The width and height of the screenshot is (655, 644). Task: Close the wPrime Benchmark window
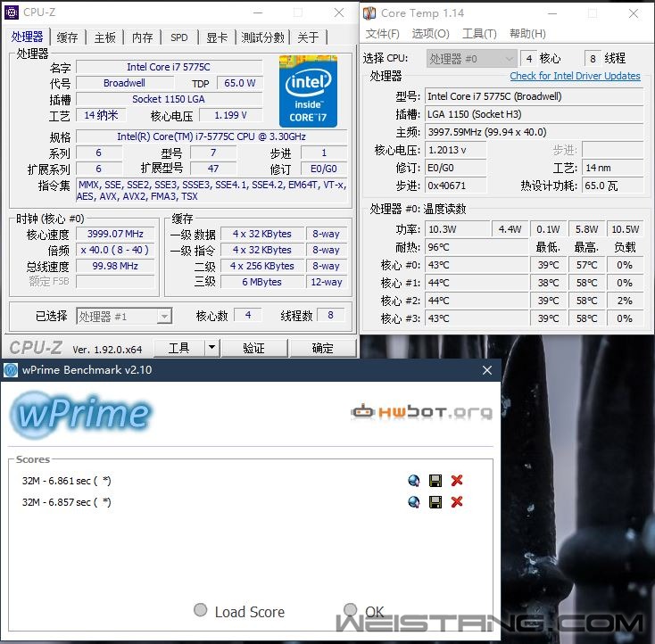pos(486,370)
